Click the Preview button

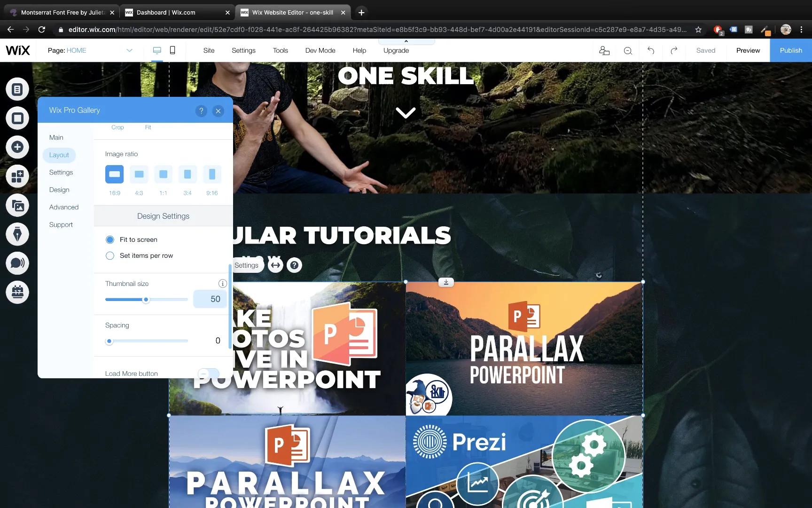(x=748, y=50)
